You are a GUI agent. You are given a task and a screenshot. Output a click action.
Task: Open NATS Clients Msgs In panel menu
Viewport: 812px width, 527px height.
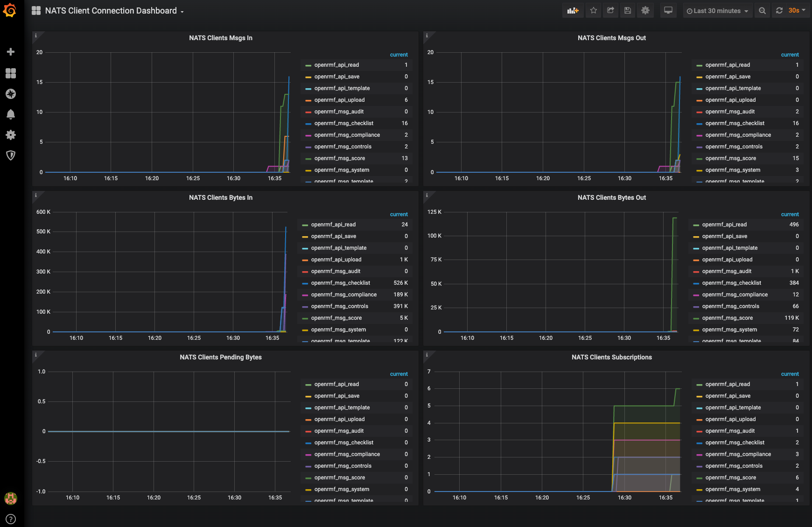pos(221,38)
